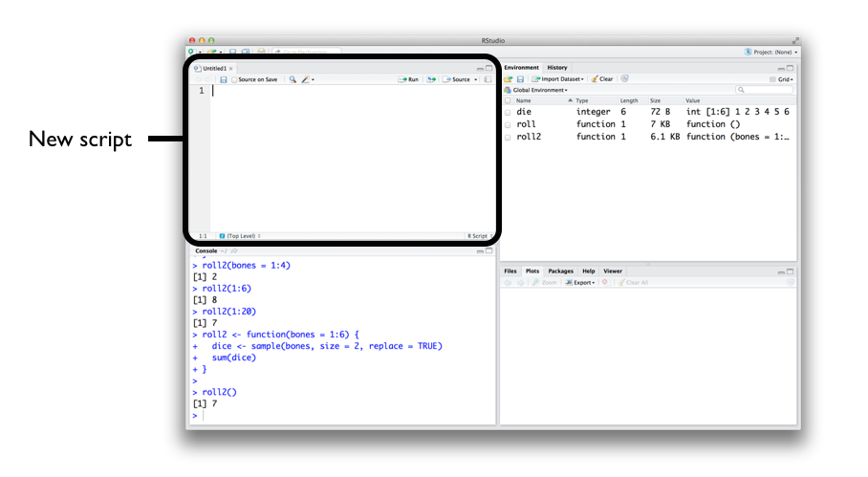Viewport: 868px width, 477px height.
Task: Click the save script floppy disk icon
Action: (x=224, y=79)
